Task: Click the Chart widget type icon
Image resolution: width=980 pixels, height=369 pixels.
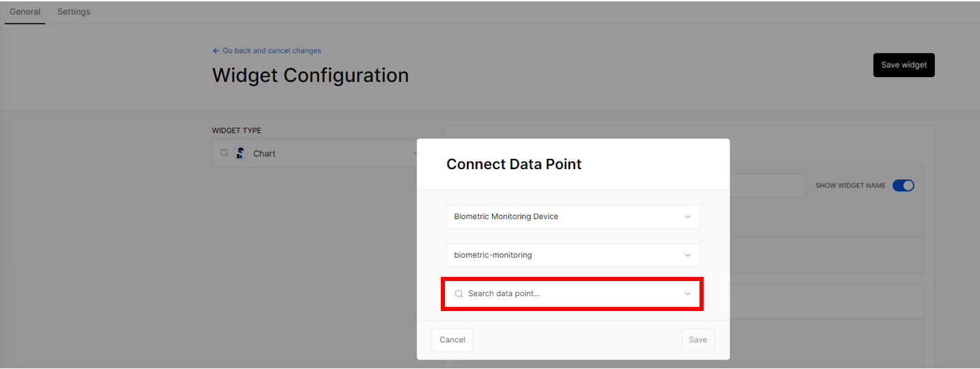Action: click(240, 153)
